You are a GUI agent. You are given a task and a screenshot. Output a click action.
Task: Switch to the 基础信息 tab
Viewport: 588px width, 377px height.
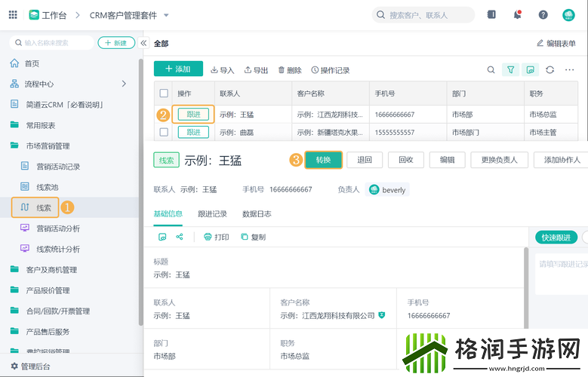168,213
